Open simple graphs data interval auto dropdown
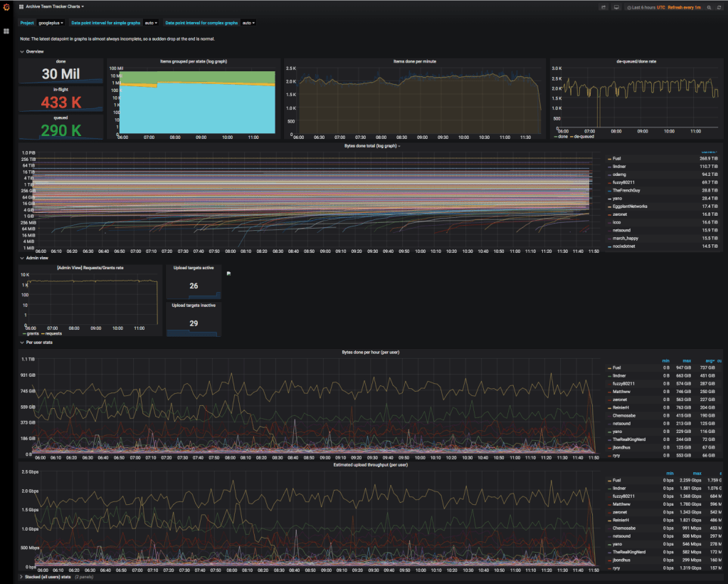This screenshot has height=584, width=728. [150, 23]
